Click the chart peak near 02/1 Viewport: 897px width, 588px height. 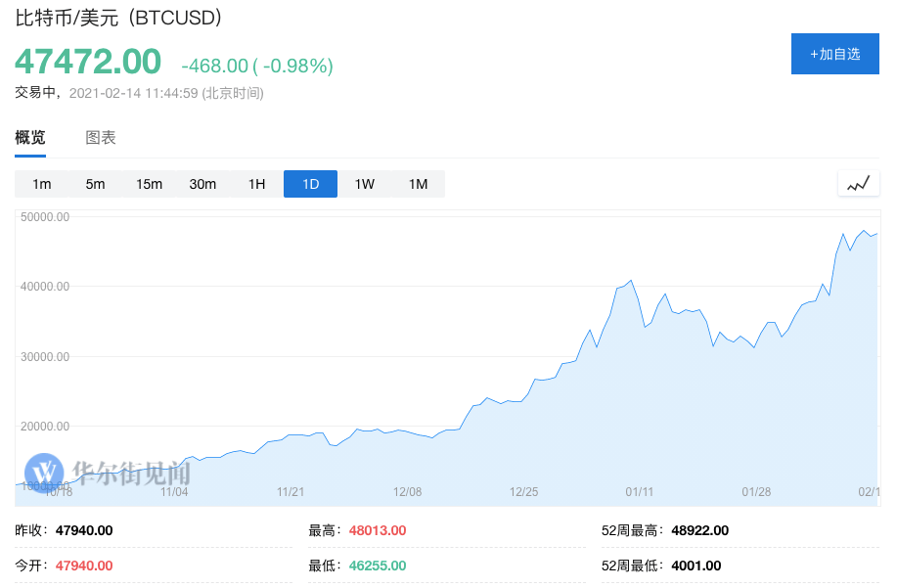point(864,231)
